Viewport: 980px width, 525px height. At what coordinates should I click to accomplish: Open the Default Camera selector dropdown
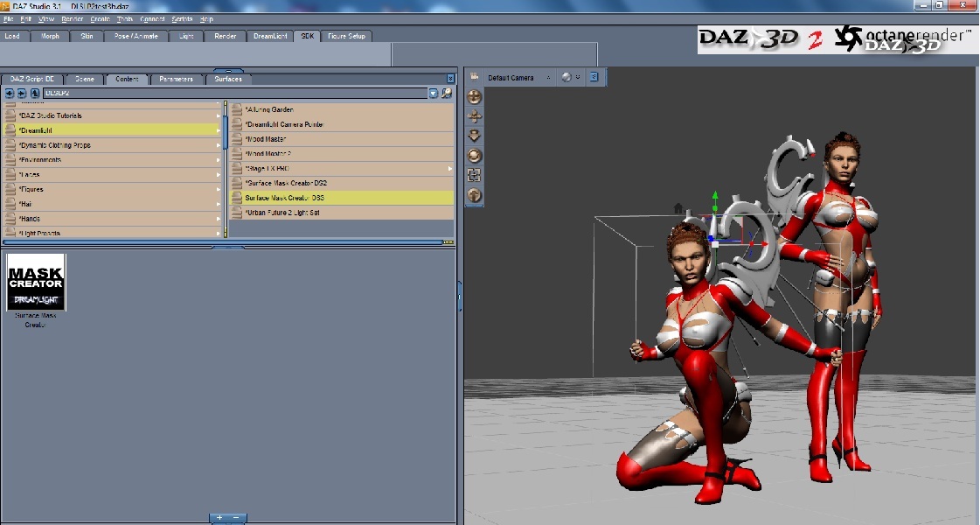[548, 78]
